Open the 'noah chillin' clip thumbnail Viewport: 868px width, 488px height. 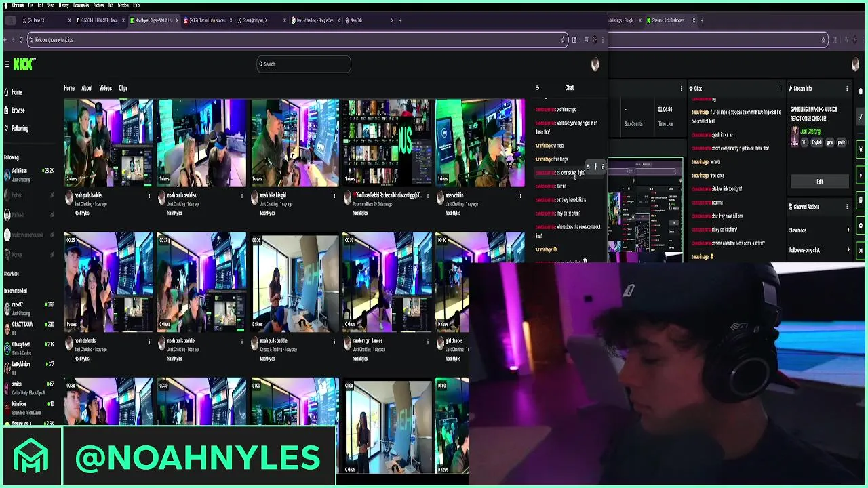480,143
